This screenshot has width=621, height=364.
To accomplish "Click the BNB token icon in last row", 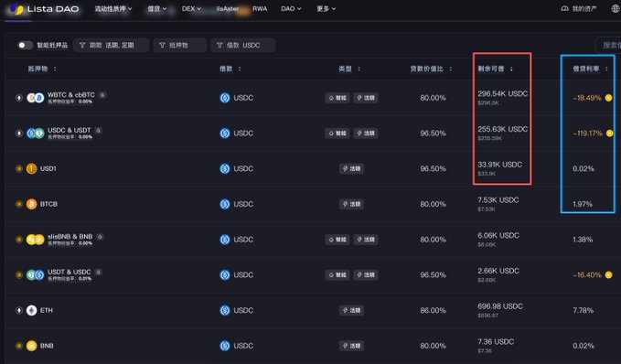I will (x=32, y=346).
